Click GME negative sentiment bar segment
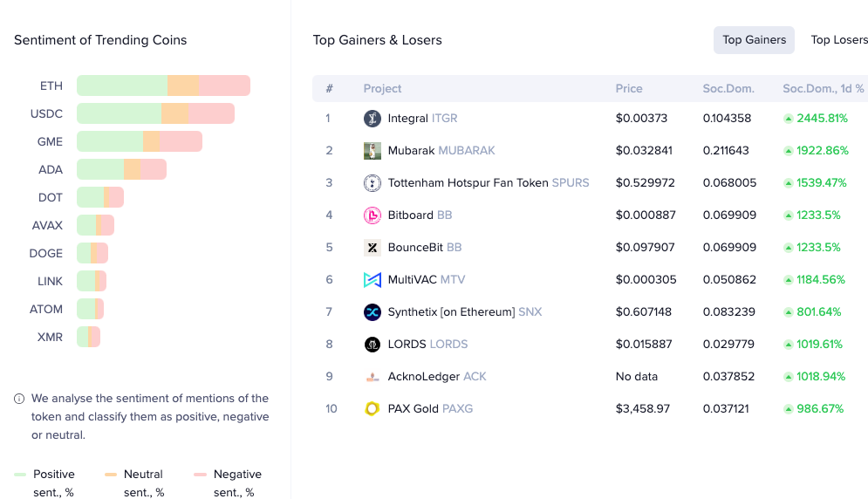Viewport: 868px width, 499px height. 181,142
